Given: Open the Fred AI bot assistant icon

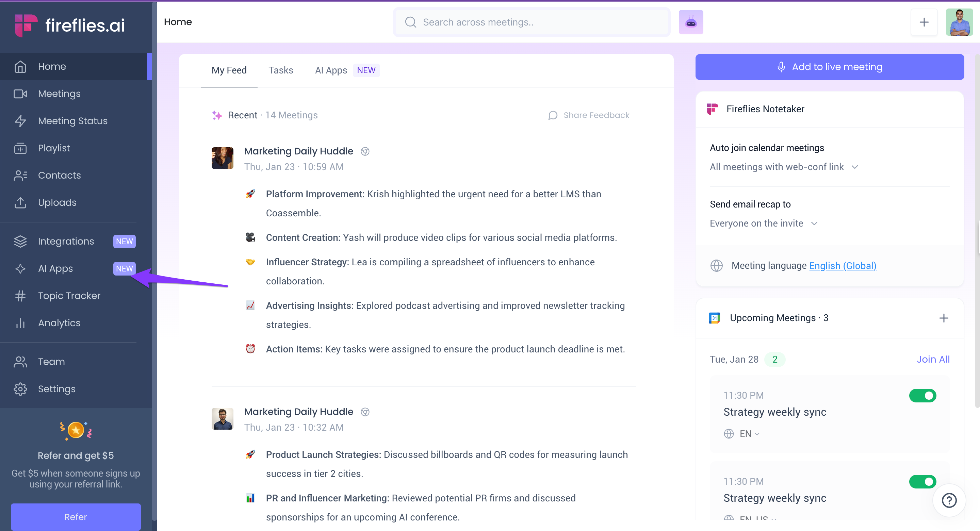Looking at the screenshot, I should [x=690, y=22].
